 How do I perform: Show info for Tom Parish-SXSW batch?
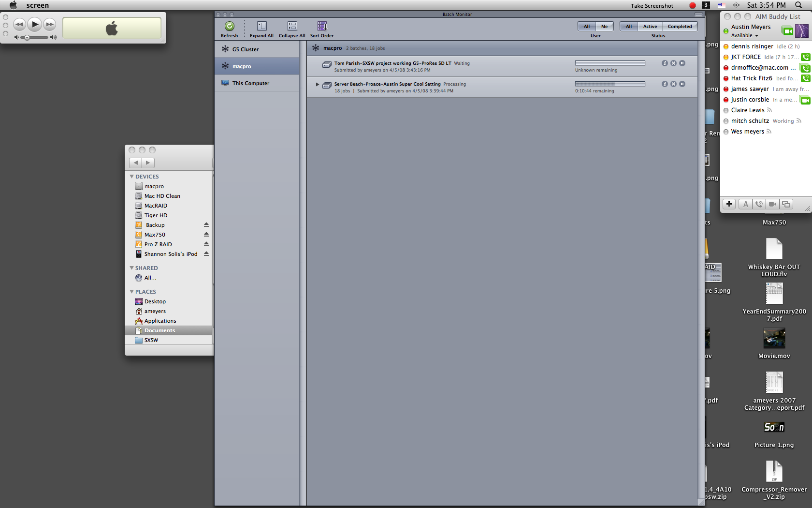click(x=665, y=63)
